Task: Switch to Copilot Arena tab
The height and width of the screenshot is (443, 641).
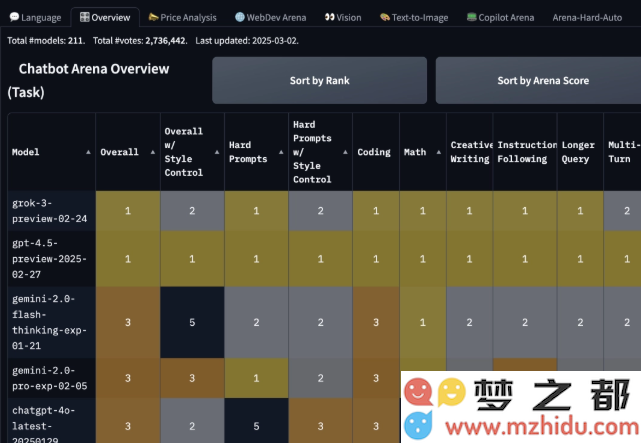Action: 501,18
